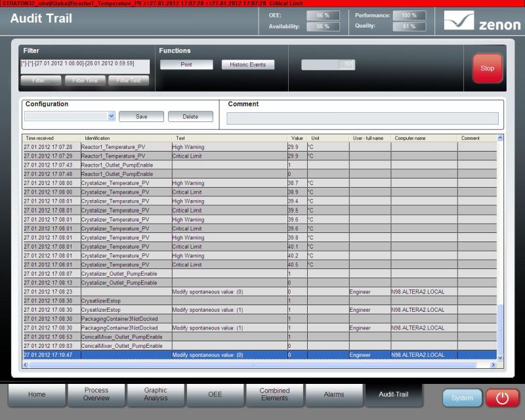Screen dimensions: 525x420
Task: Sort by Time received column header
Action: click(x=51, y=138)
